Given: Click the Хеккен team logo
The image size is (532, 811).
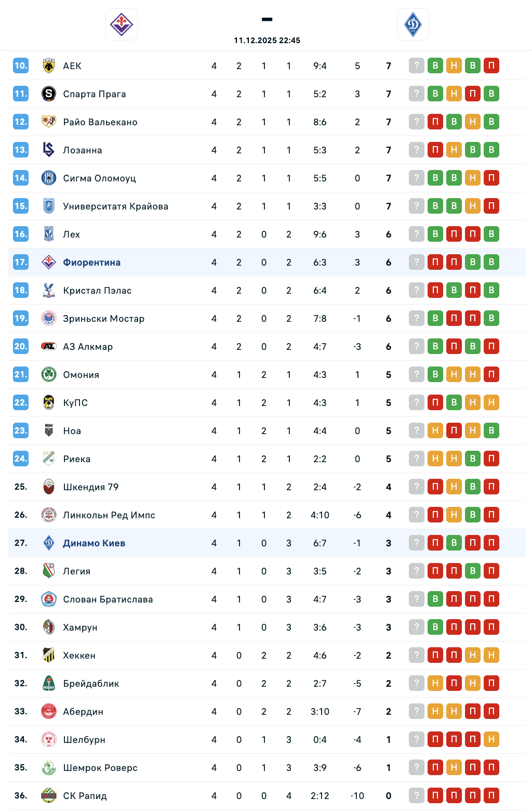Looking at the screenshot, I should coord(49,656).
